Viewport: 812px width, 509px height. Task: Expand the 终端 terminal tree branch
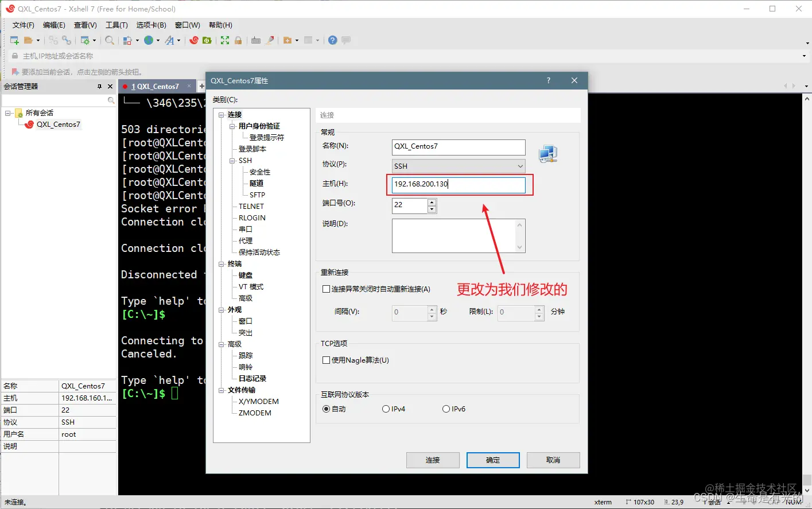pyautogui.click(x=222, y=263)
